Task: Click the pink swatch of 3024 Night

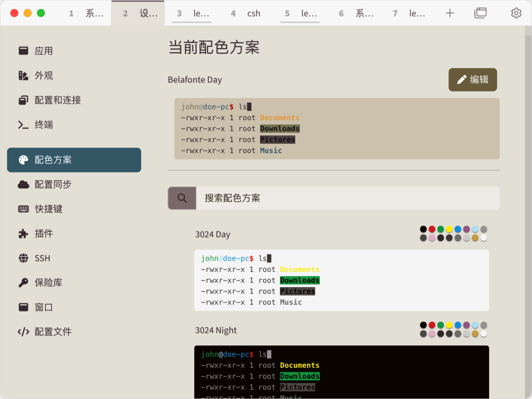Action: (x=432, y=334)
